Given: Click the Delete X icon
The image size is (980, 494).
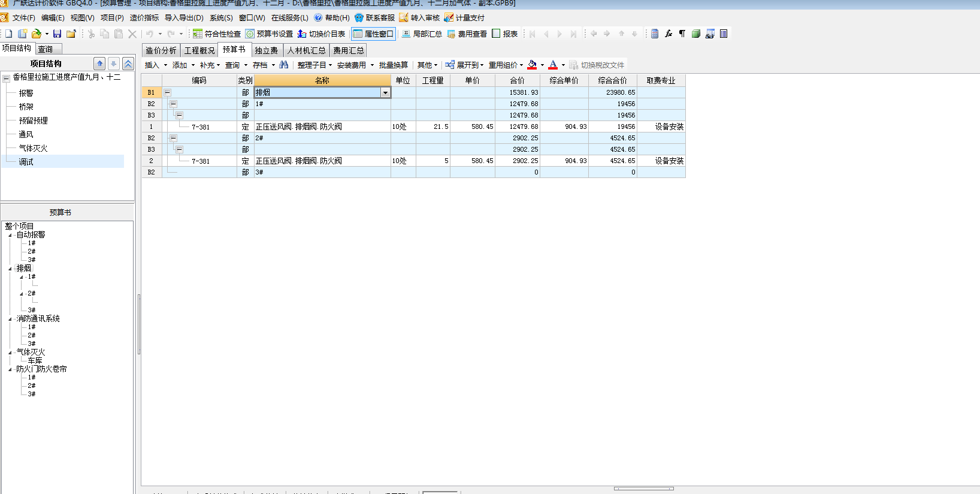Looking at the screenshot, I should [132, 34].
